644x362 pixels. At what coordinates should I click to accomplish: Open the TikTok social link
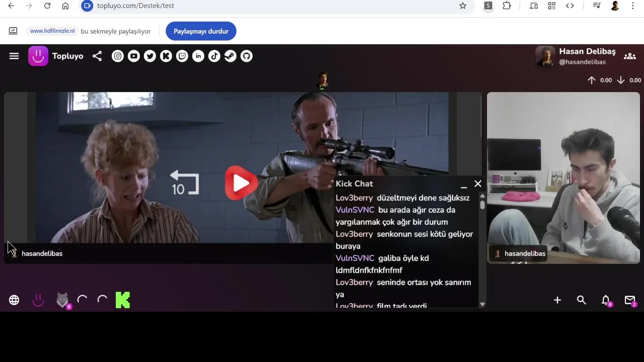(214, 56)
